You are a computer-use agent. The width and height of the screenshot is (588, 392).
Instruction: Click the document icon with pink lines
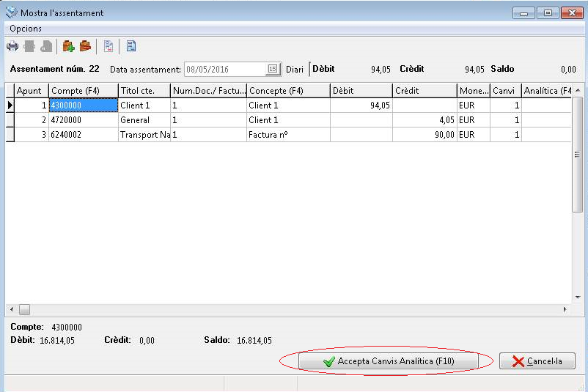(109, 46)
